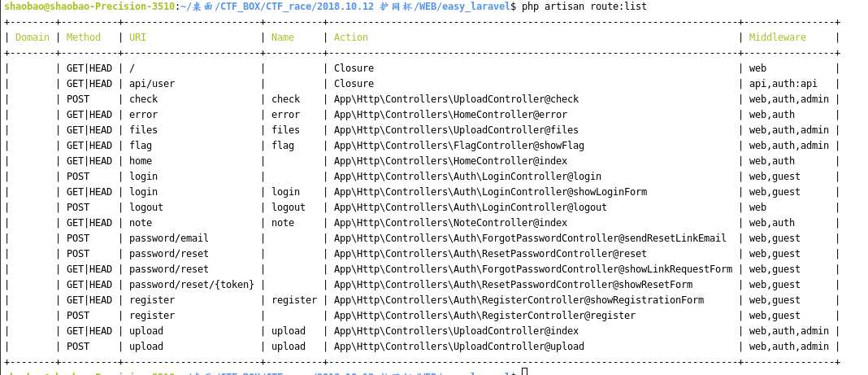Select 'UploadController@check' action text
Viewport: 868px width, 375px height.
(x=515, y=99)
